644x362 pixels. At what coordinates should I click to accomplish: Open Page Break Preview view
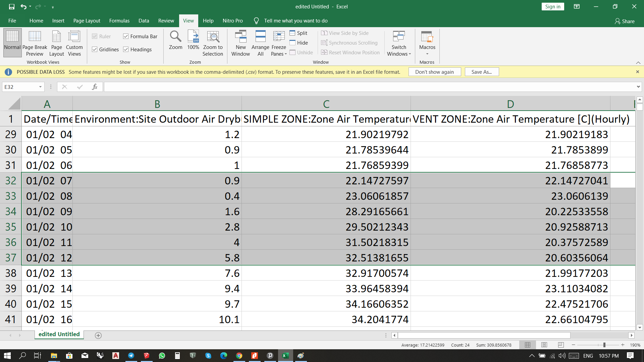click(x=35, y=43)
